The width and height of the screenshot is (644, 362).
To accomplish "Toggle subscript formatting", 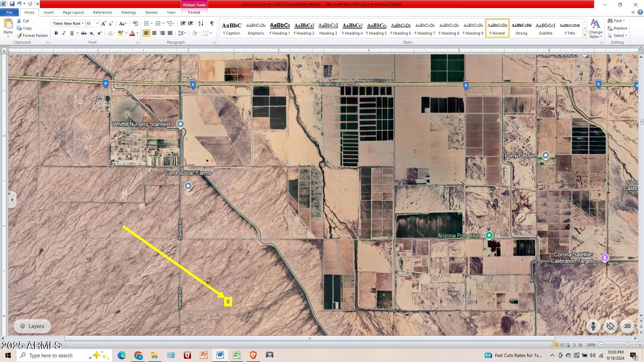I will (92, 33).
